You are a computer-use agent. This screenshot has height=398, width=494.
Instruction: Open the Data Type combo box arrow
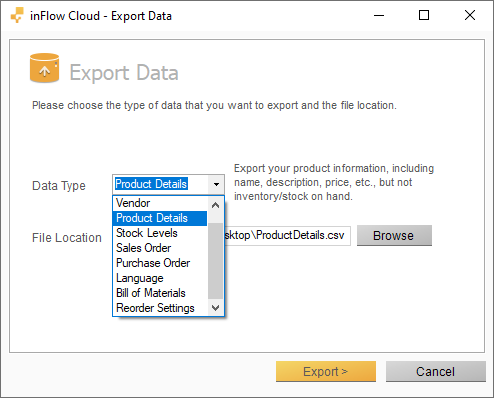click(216, 184)
